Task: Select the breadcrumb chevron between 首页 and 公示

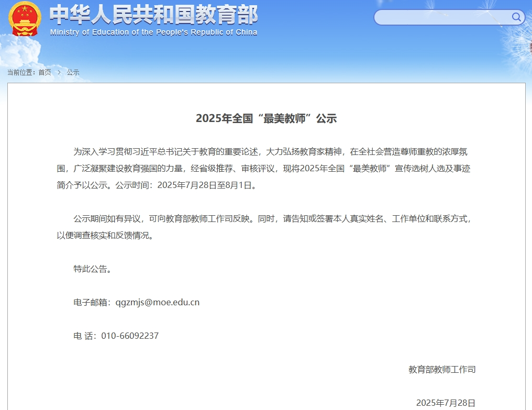Action: [x=59, y=73]
